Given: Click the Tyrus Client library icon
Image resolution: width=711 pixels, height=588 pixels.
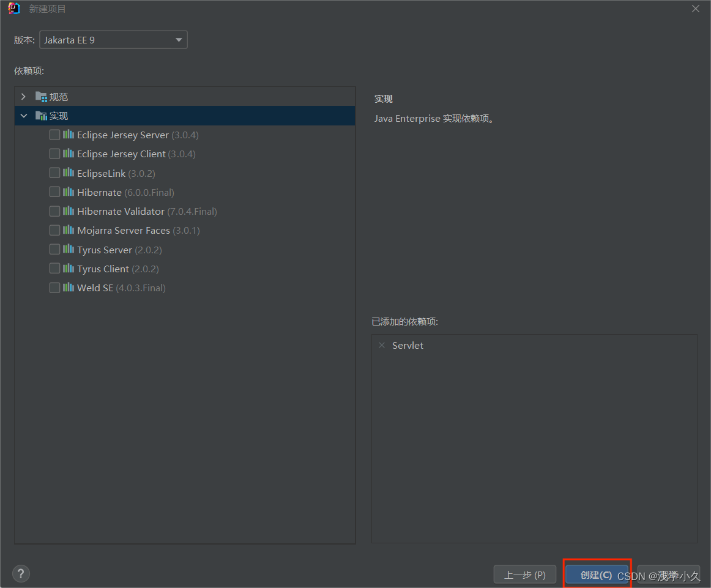Looking at the screenshot, I should pos(69,269).
